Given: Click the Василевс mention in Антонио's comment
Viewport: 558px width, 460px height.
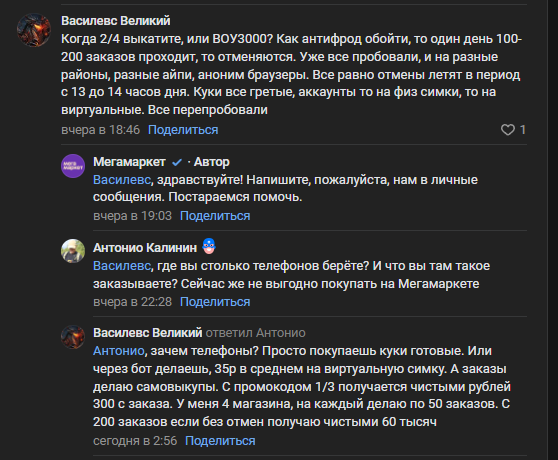Looking at the screenshot, I should (122, 266).
